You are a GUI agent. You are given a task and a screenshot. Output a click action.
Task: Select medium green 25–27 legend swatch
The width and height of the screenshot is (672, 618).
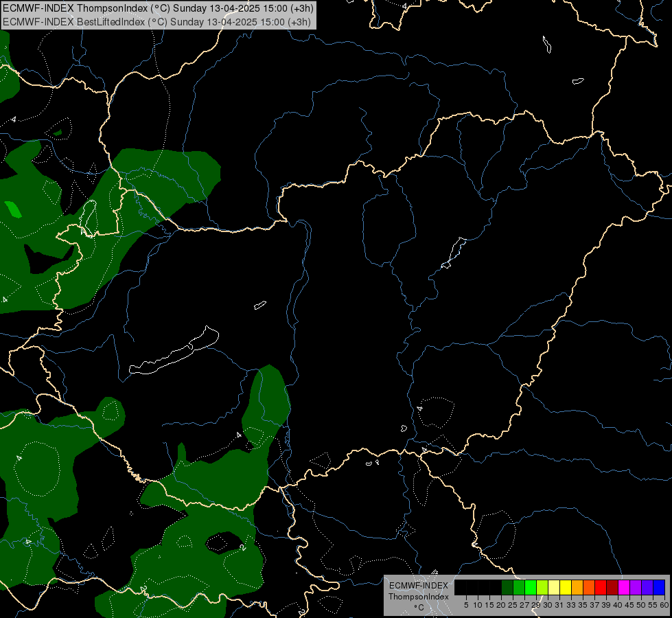pos(519,587)
